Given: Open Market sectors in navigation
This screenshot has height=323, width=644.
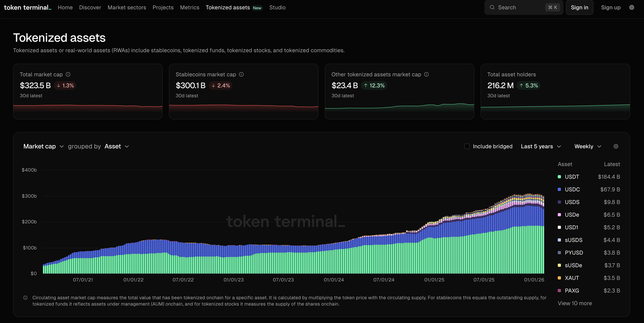Looking at the screenshot, I should point(127,7).
